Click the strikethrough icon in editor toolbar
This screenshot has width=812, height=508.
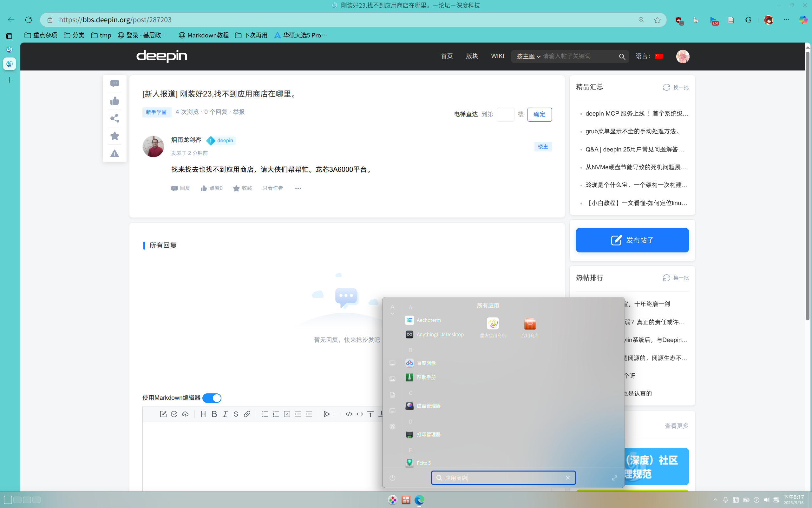click(236, 414)
